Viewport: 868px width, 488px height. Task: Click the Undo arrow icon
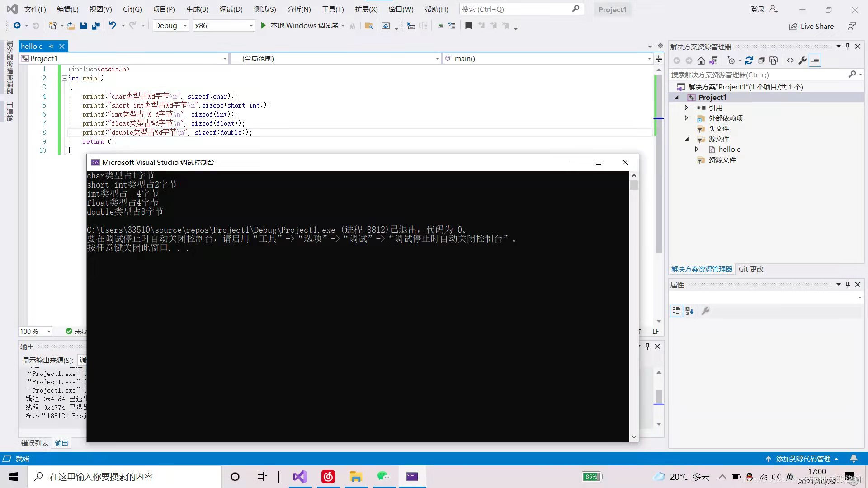point(113,26)
